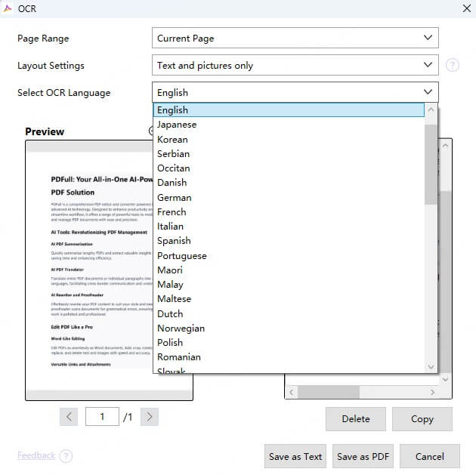Screen dimensions: 476x475
Task: Select Norwegian from the dropdown list
Action: [x=181, y=328]
